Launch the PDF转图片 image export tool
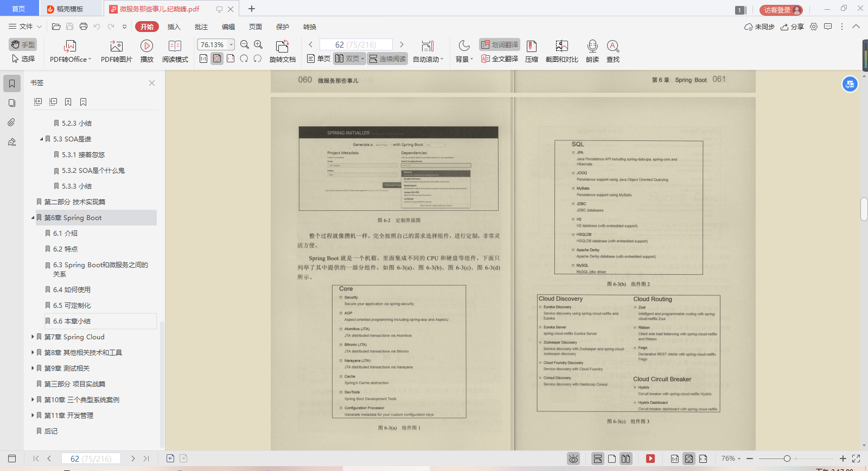Image resolution: width=868 pixels, height=471 pixels. [x=116, y=51]
